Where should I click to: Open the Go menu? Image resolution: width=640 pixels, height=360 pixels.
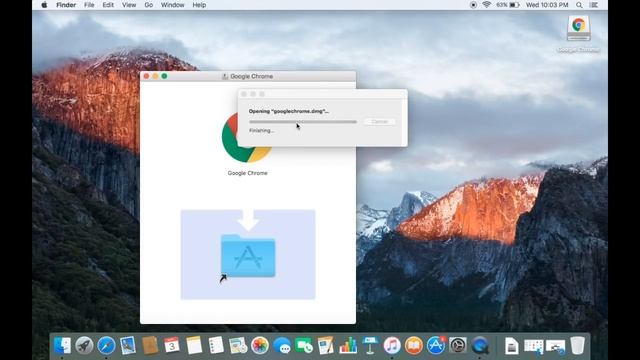pos(149,5)
